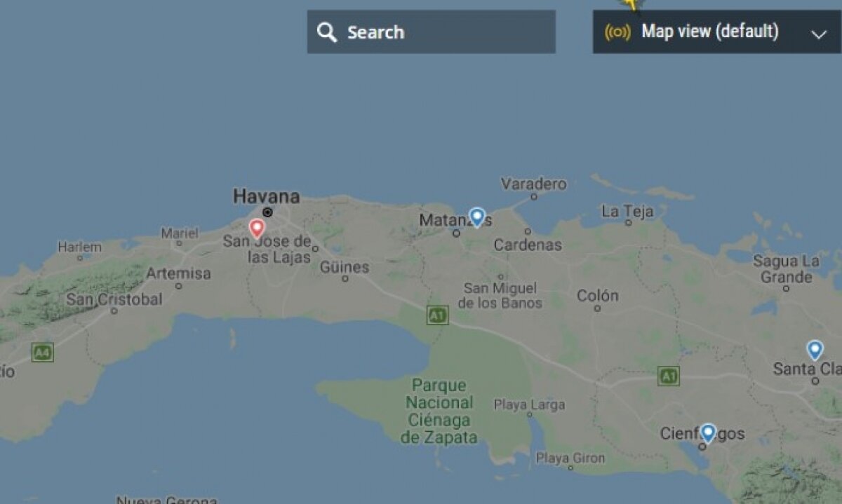
Task: Click the Artemisa town label
Action: pos(178,273)
